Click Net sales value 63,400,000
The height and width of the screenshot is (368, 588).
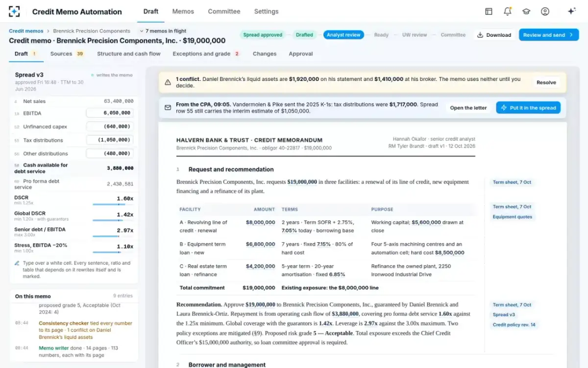[119, 101]
